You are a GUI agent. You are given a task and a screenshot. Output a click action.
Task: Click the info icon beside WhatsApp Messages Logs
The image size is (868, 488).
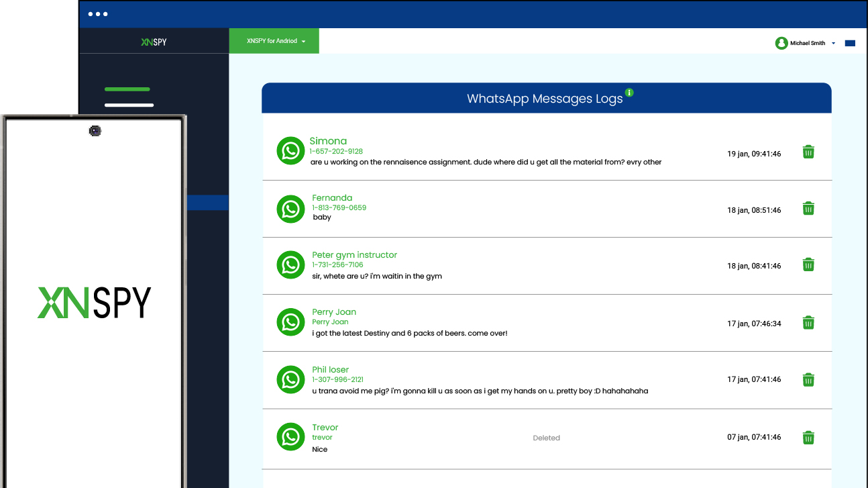click(629, 92)
